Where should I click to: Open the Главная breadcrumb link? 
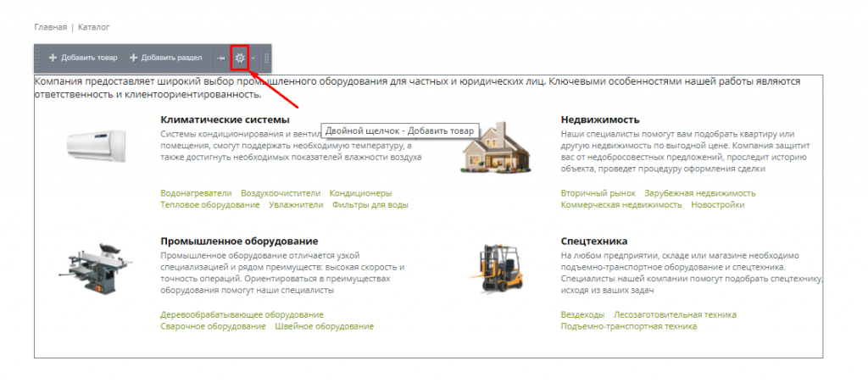(x=50, y=26)
